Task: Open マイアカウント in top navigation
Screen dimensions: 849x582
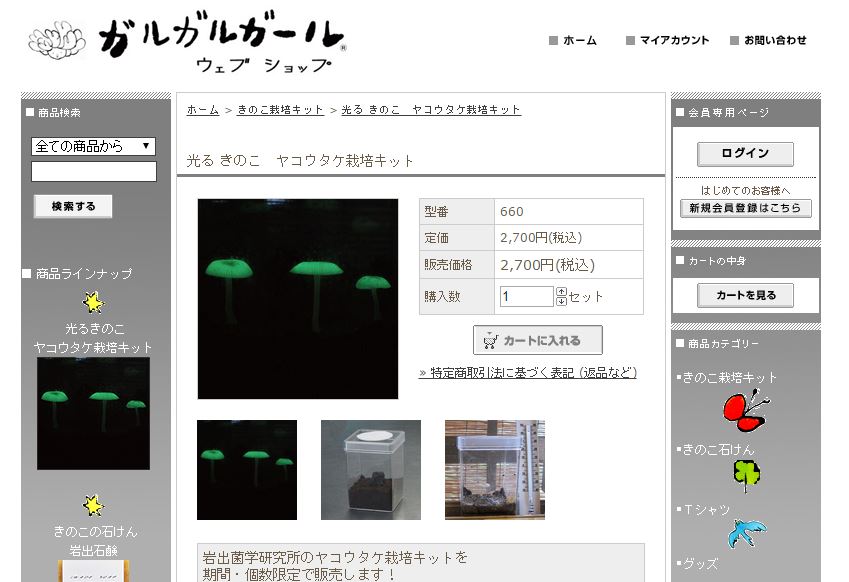Action: point(667,40)
